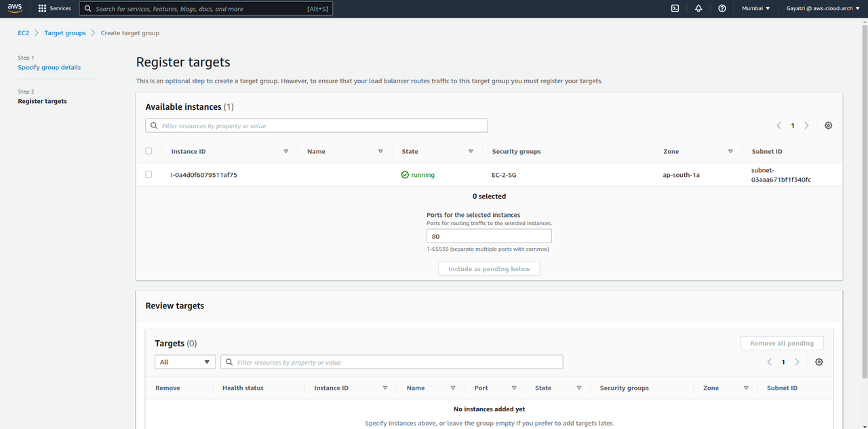Open the help question mark icon
This screenshot has width=868, height=429.
pyautogui.click(x=722, y=9)
